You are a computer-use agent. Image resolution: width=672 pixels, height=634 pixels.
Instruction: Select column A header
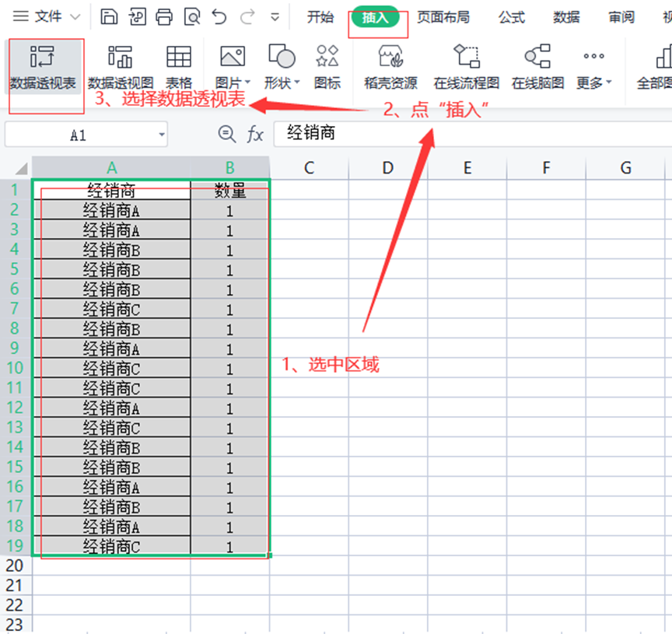pos(111,167)
